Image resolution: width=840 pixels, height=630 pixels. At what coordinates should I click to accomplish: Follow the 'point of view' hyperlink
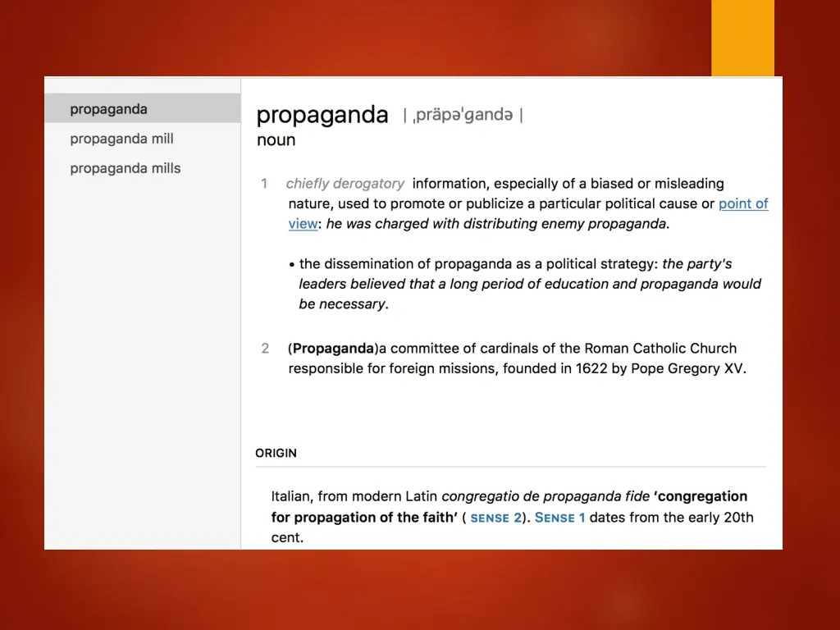pyautogui.click(x=743, y=203)
